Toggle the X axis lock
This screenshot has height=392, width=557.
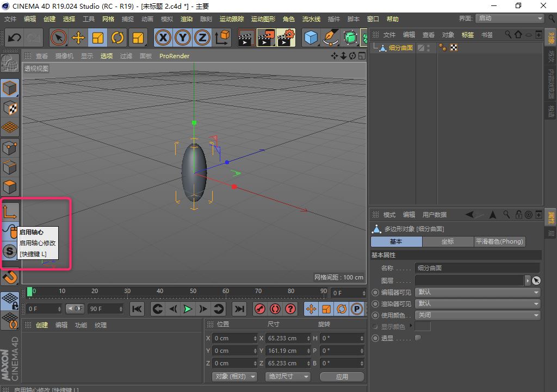(x=163, y=38)
